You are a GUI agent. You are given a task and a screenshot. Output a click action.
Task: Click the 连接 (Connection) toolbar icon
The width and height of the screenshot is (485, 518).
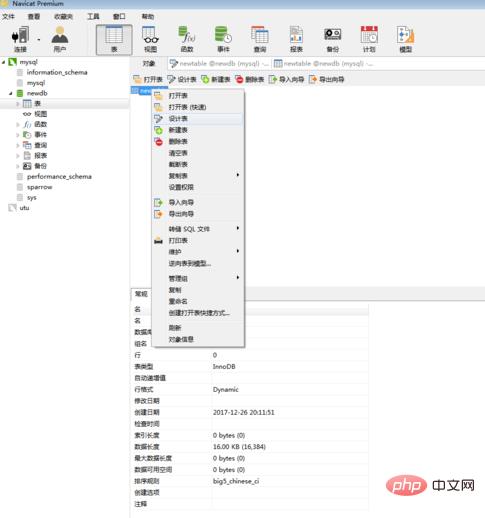point(20,39)
